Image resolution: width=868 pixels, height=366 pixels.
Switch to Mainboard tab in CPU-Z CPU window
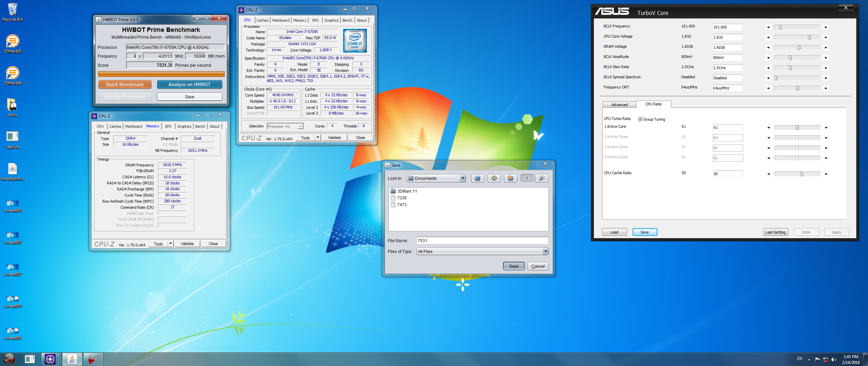[x=281, y=20]
